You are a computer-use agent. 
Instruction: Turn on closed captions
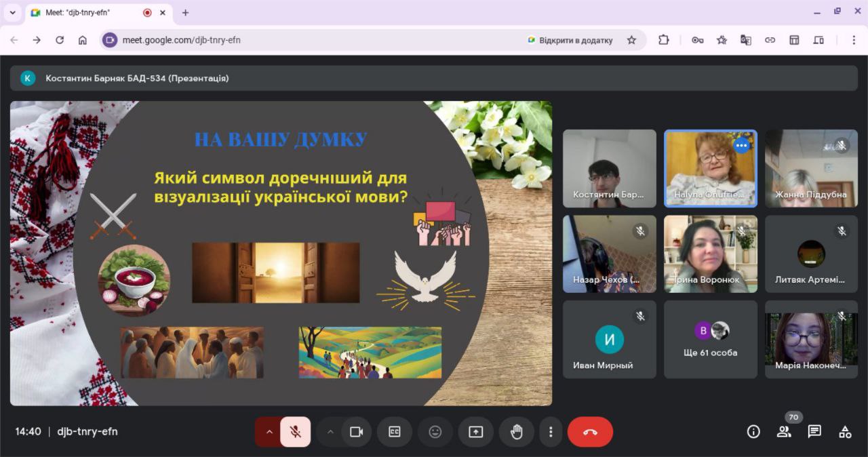tap(395, 432)
